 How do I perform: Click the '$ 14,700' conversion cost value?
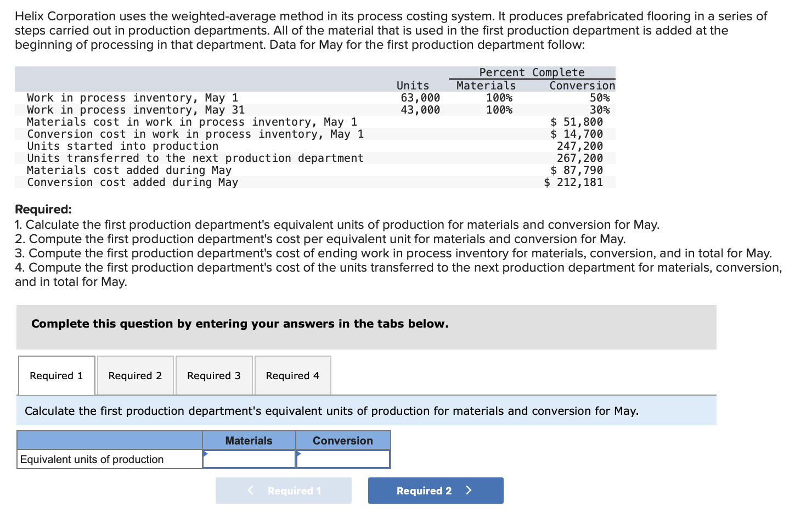click(577, 134)
